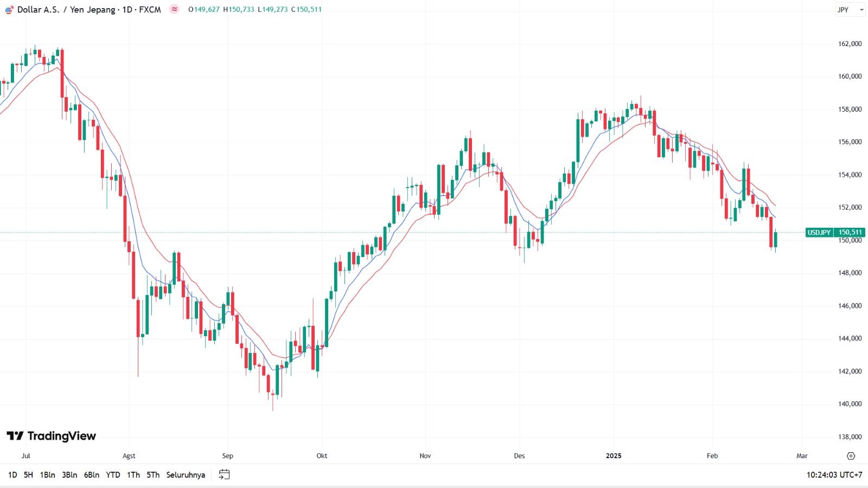Switch to the 3Bln date range
This screenshot has width=868, height=488.
pos(69,475)
